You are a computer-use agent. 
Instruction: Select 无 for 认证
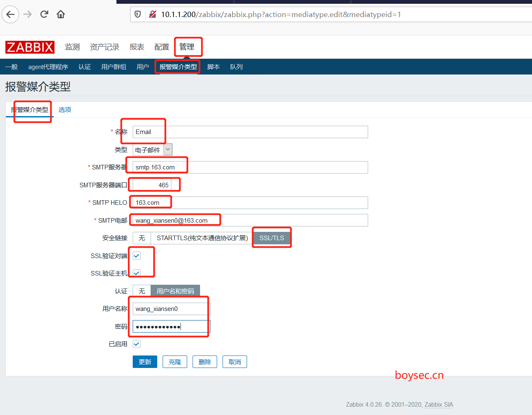[142, 291]
